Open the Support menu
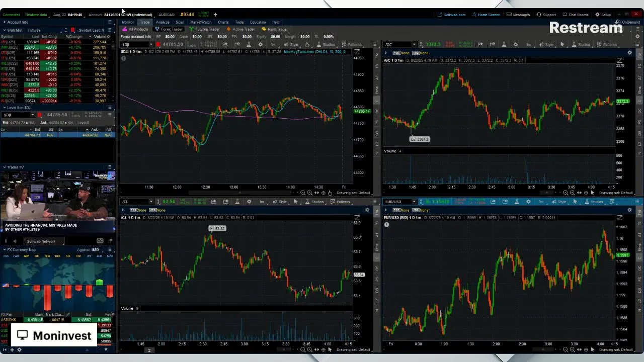This screenshot has height=362, width=644. pos(546,15)
